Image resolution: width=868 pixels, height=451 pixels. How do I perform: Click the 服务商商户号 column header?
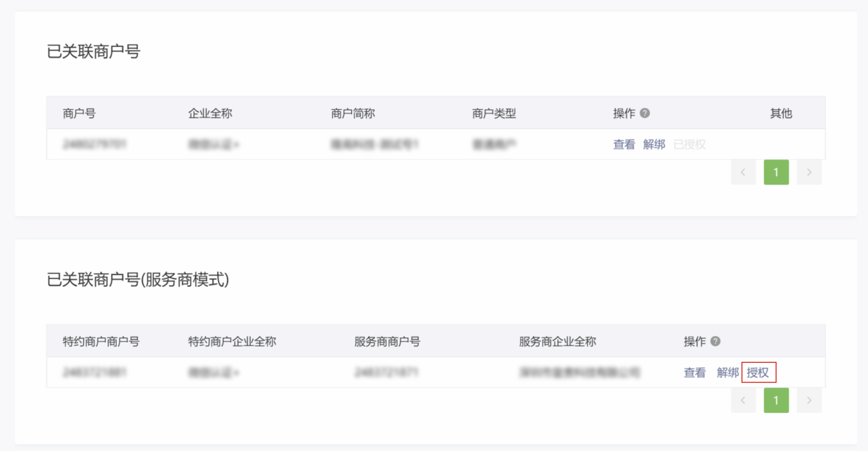click(387, 341)
